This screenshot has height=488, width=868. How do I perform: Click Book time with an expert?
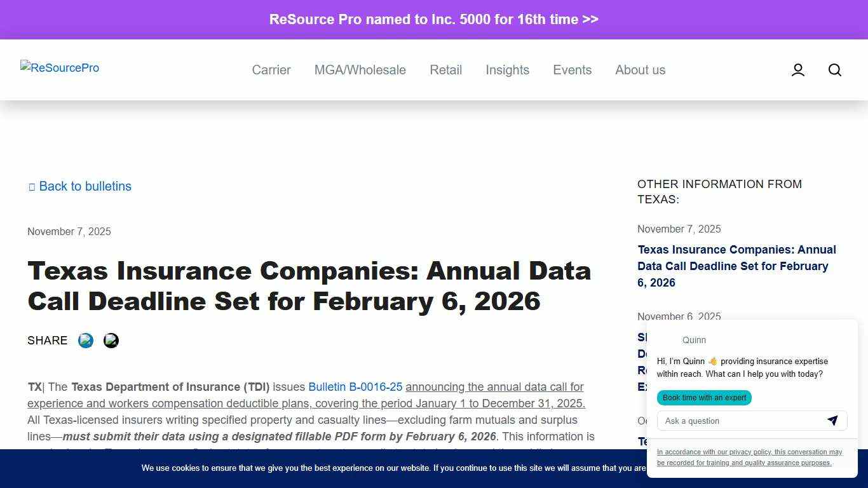pyautogui.click(x=704, y=397)
